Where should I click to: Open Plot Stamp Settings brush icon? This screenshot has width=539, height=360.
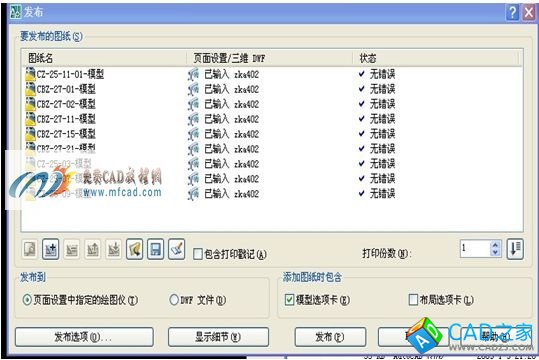177,249
